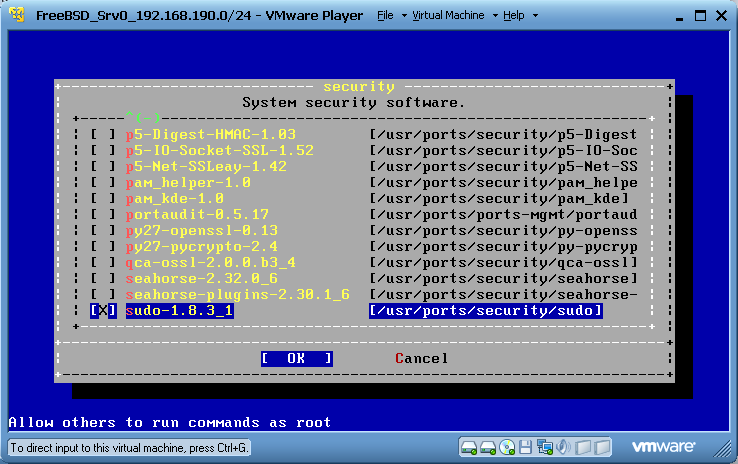Check the p5-Net-SSLeay-1.42 checkbox

(103, 167)
